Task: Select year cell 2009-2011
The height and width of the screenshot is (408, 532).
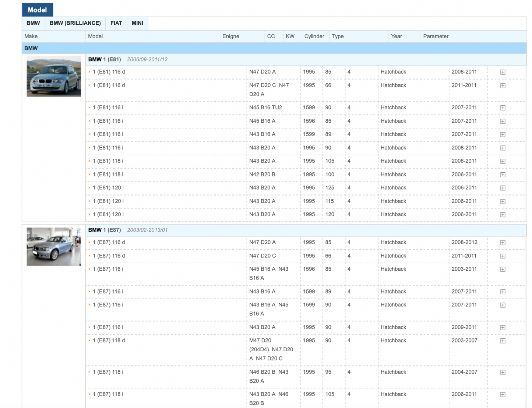Action: pos(464,327)
